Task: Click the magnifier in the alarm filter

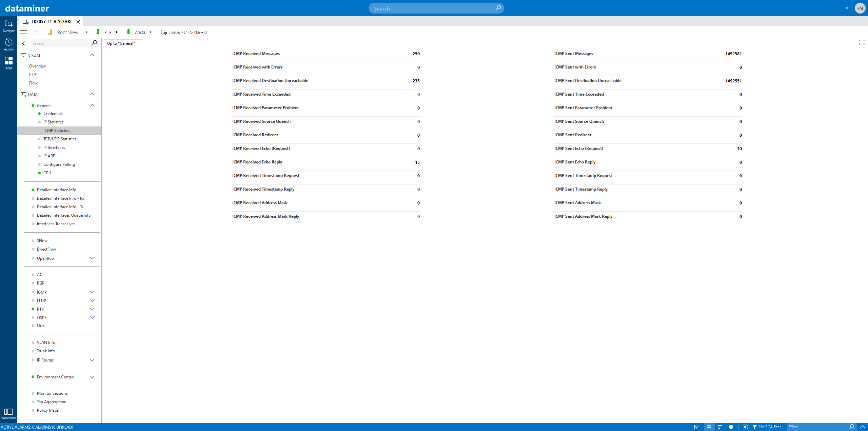Action: [851, 427]
